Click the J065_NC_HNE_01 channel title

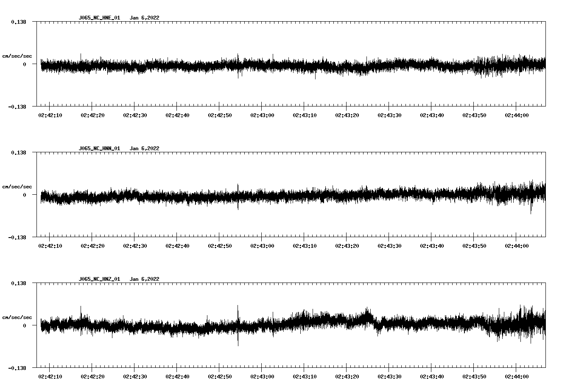(99, 18)
